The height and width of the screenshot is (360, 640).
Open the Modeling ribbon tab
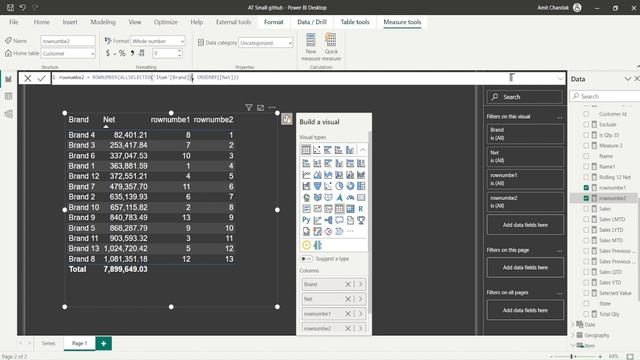pos(103,22)
